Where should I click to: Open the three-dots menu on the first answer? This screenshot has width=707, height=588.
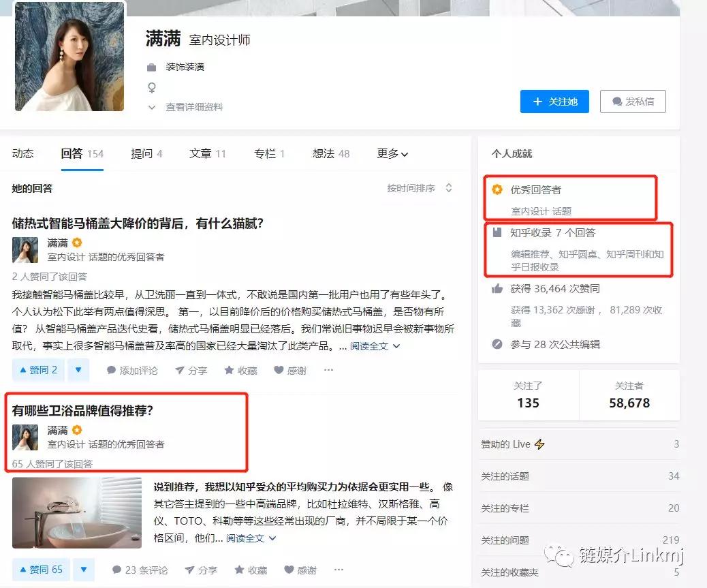click(328, 370)
